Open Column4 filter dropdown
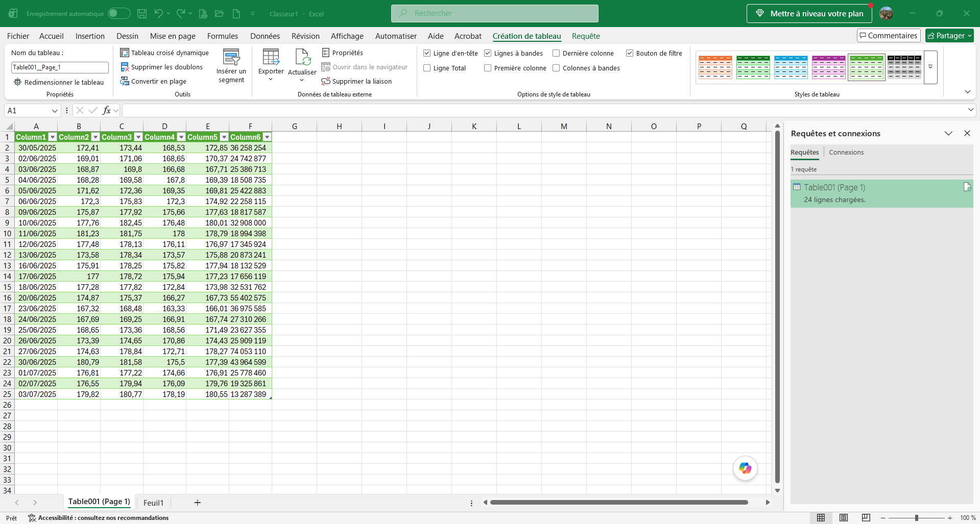Viewport: 980px width, 524px height. click(181, 137)
